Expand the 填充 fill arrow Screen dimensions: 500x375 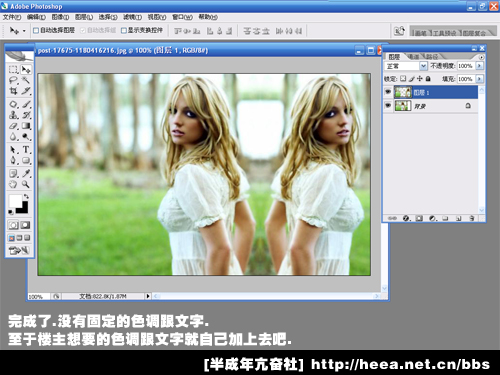(x=480, y=79)
